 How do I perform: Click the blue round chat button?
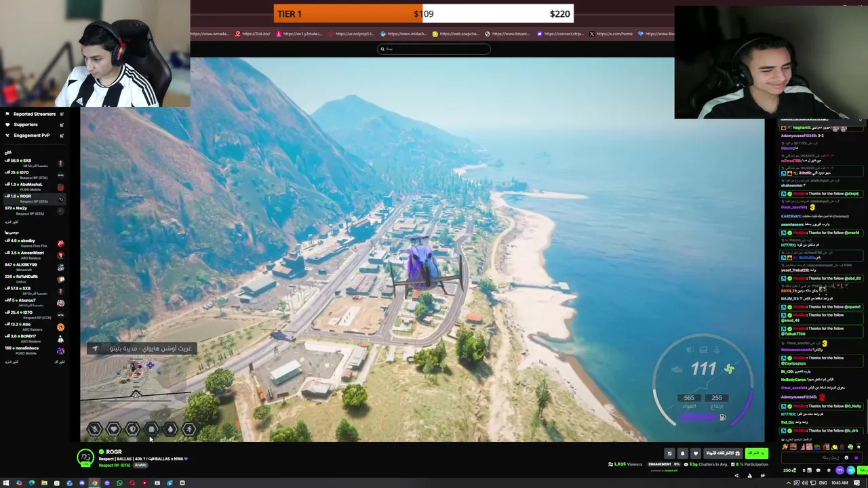tap(850, 470)
